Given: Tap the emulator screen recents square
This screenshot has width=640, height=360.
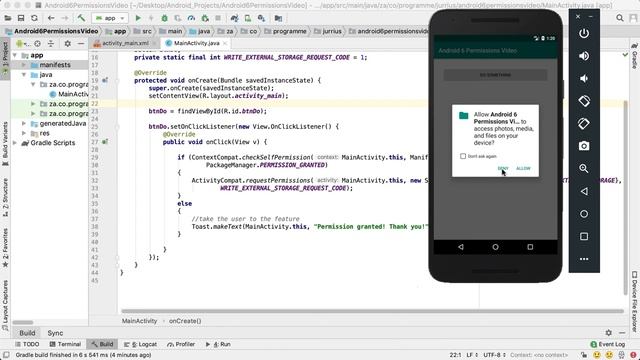Looking at the screenshot, I should point(530,247).
